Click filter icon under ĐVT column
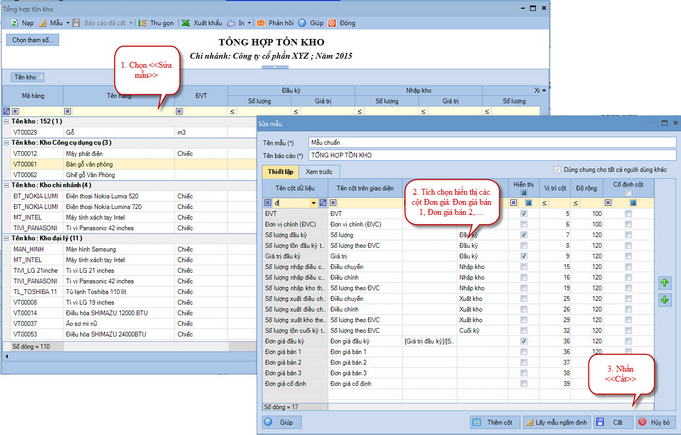The width and height of the screenshot is (681, 435). [x=179, y=112]
